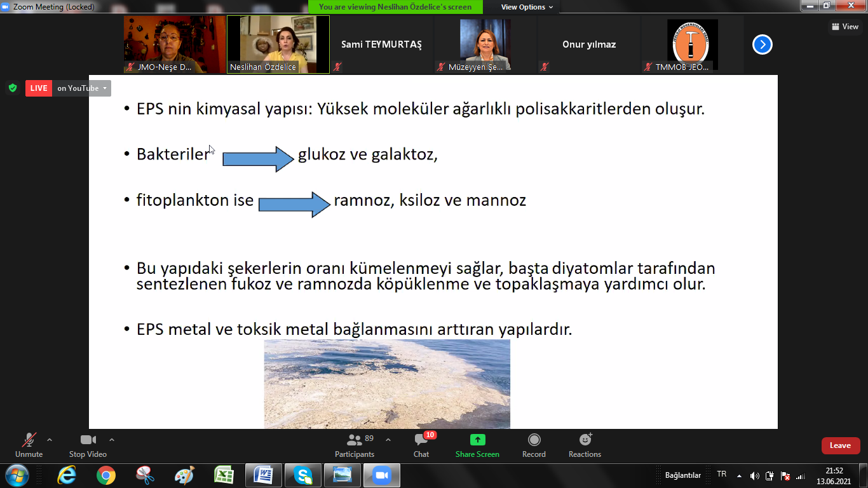The width and height of the screenshot is (868, 488).
Task: Open the volume speaker tray icon
Action: [755, 475]
